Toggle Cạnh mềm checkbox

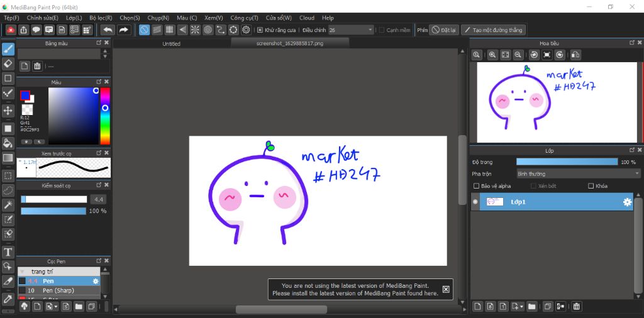(382, 30)
